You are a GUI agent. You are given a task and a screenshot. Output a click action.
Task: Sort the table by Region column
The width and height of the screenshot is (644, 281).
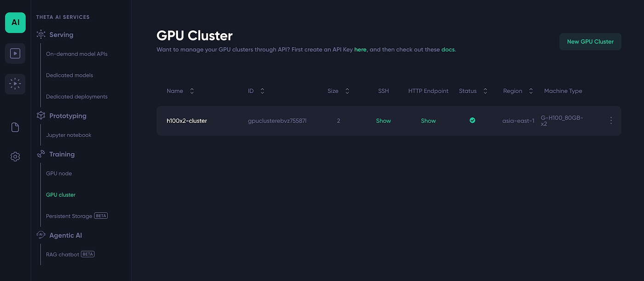(531, 91)
